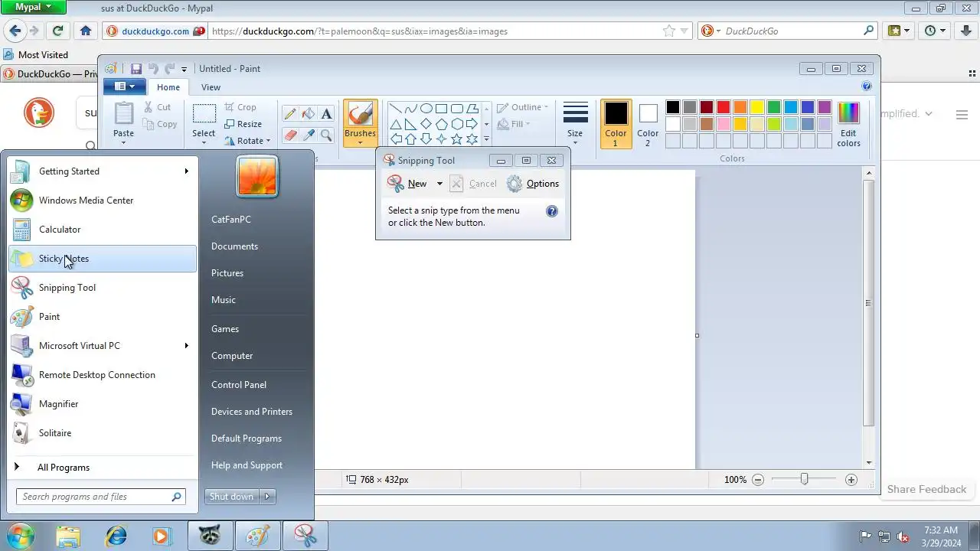The image size is (980, 551).
Task: Open Internet Explorer from taskbar
Action: point(116,536)
